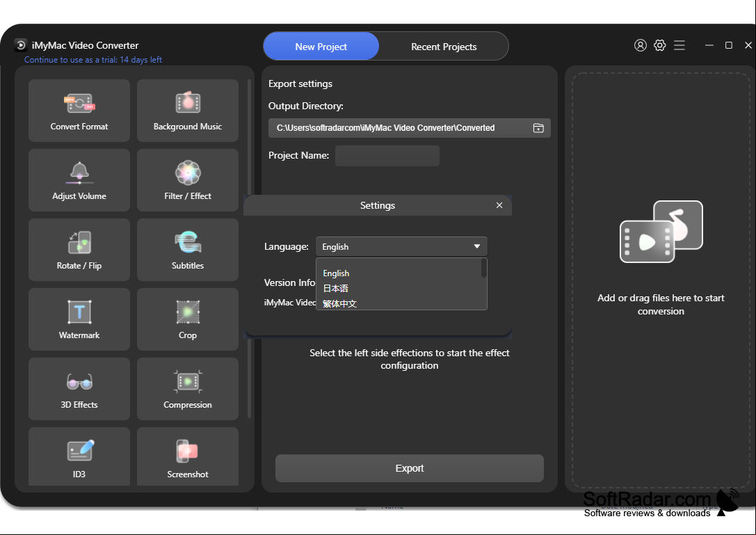Click the Export settings heading

tap(300, 84)
